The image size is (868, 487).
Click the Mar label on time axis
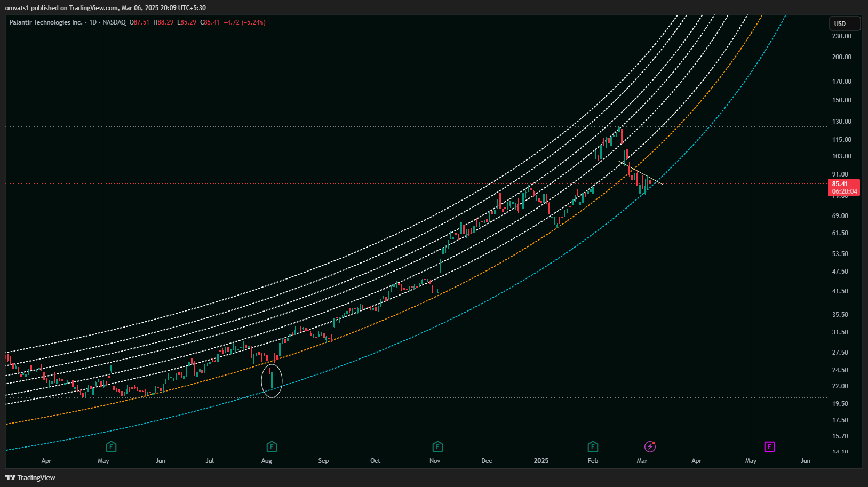(x=642, y=461)
